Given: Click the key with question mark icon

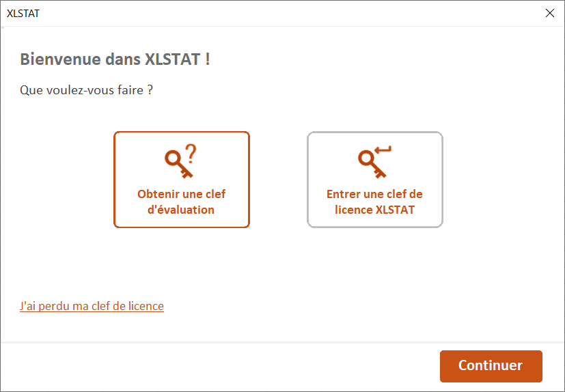Looking at the screenshot, I should coord(178,164).
